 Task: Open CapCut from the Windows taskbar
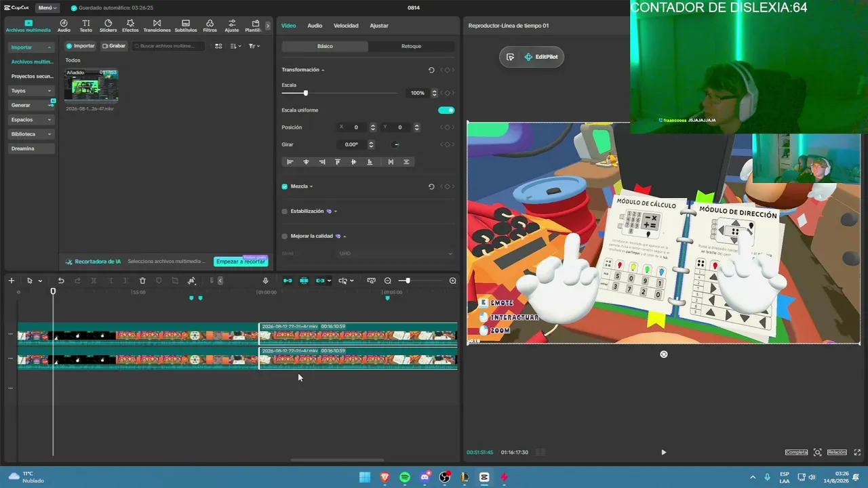484,477
